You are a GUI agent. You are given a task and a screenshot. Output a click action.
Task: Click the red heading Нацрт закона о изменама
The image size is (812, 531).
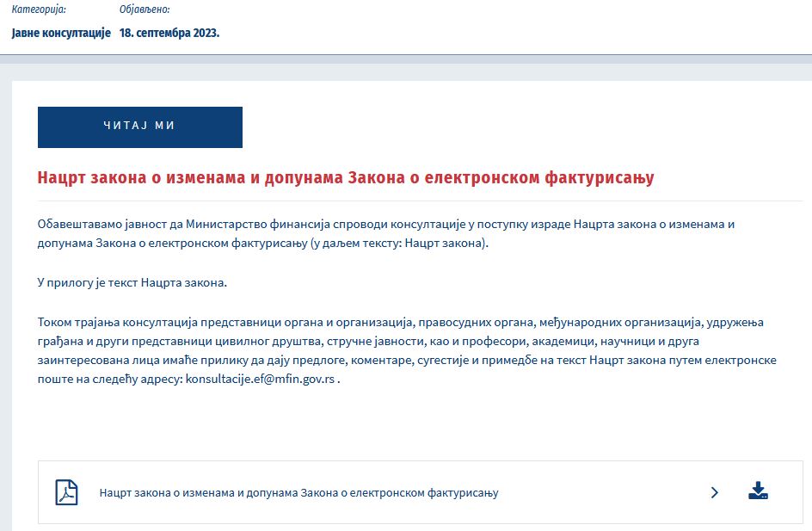346,177
